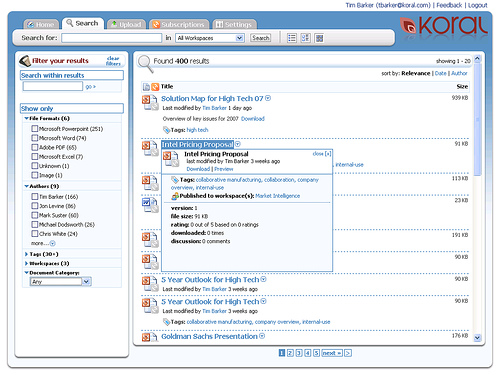
Task: Click the more authors arrow icon
Action: (x=53, y=243)
